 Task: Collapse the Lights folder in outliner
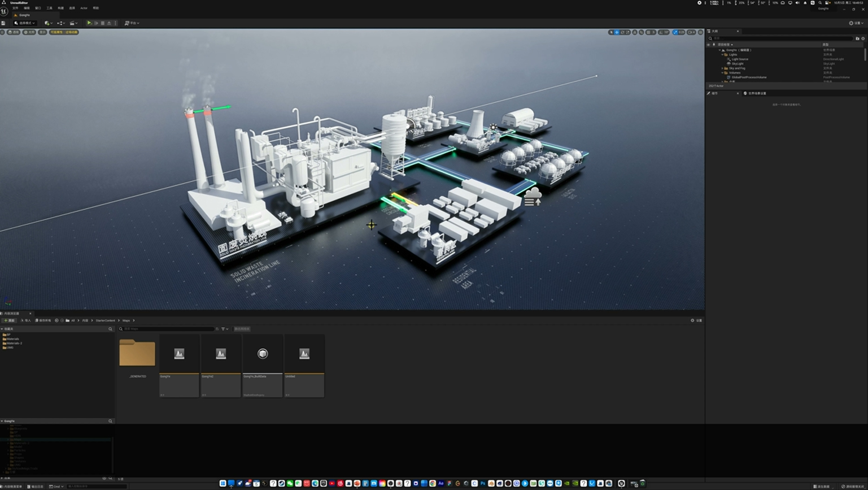pyautogui.click(x=722, y=55)
